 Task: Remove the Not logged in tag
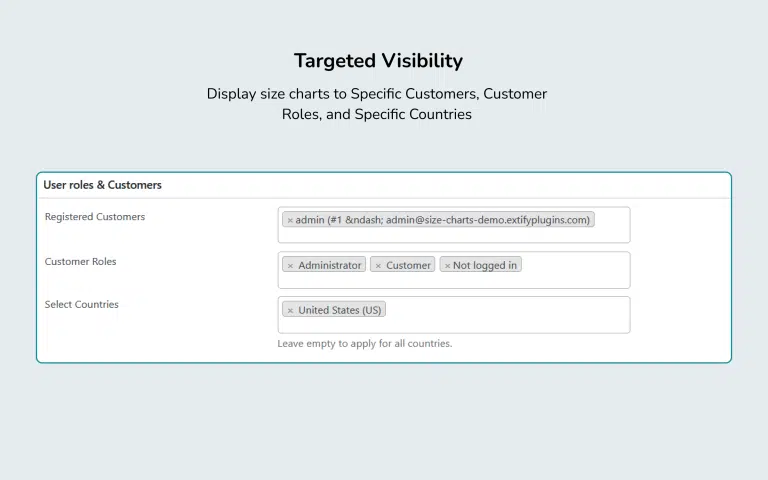click(x=447, y=265)
